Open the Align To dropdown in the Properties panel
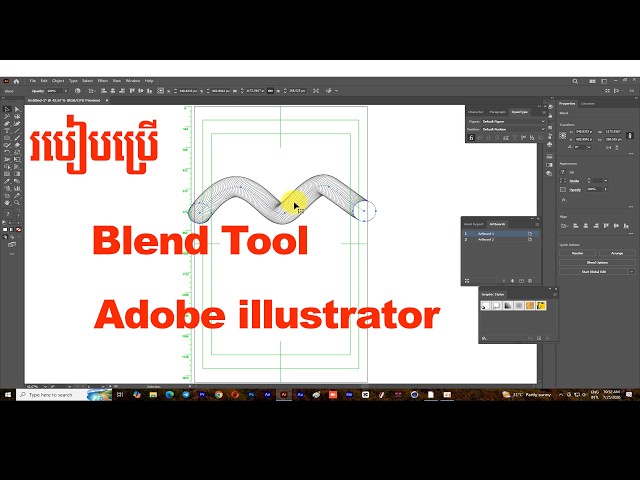Viewport: 640px width, 480px height. [564, 226]
